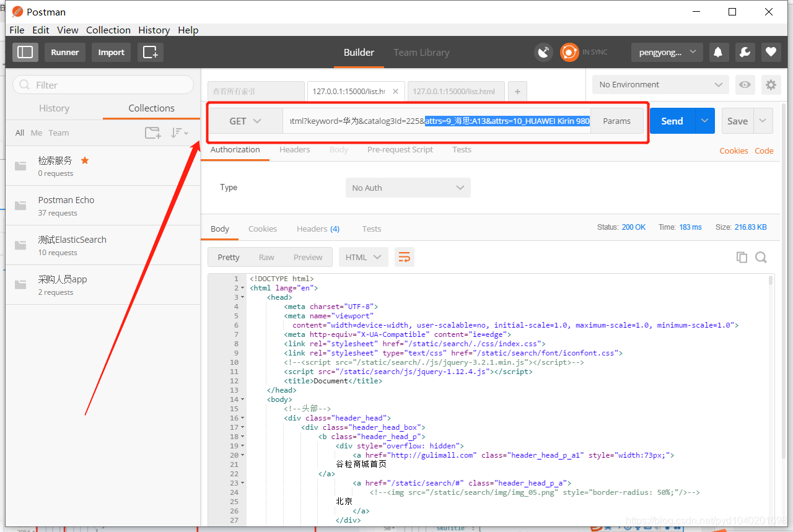
Task: Expand the Send button arrow options
Action: tap(704, 121)
